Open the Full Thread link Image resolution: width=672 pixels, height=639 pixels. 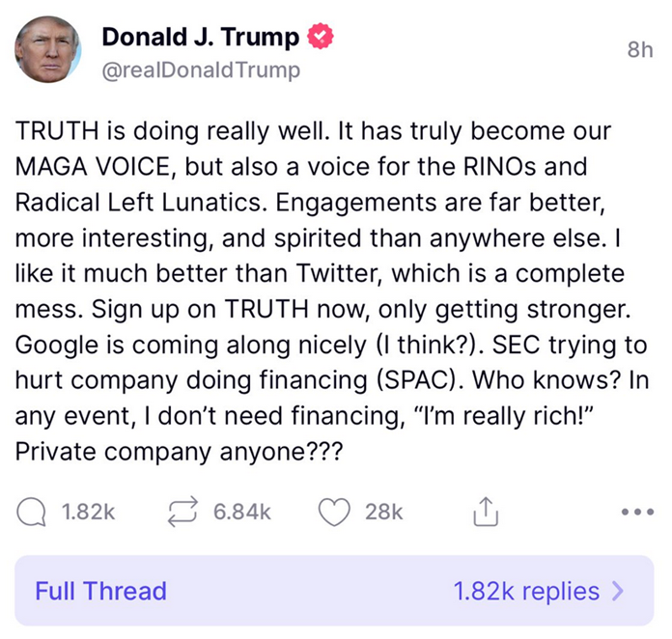(100, 591)
